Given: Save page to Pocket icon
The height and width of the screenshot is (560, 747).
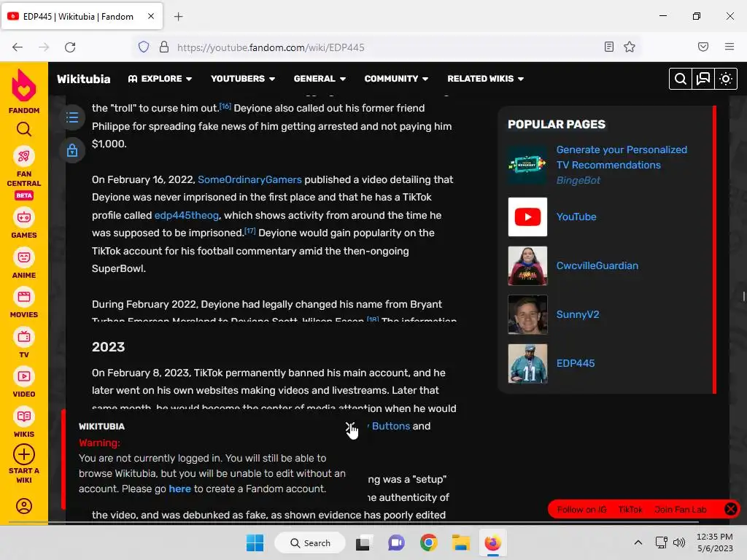Looking at the screenshot, I should coord(703,47).
